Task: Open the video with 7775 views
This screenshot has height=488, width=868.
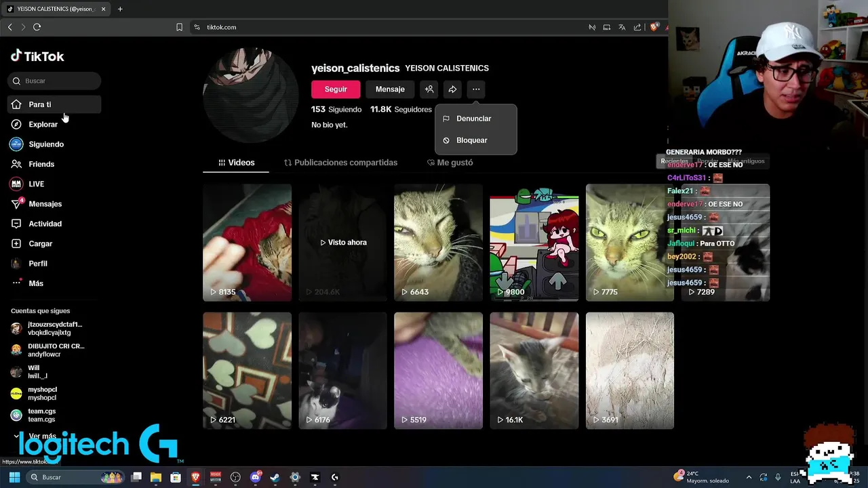Action: pos(630,243)
